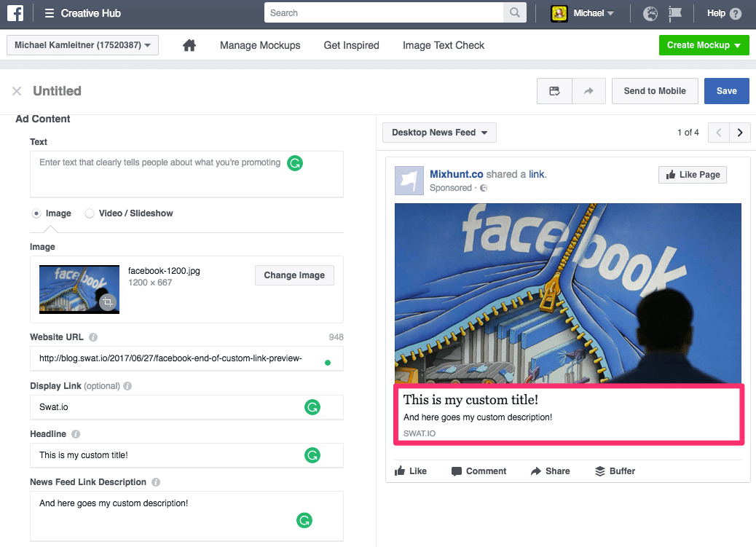756x547 pixels.
Task: Open the Michael account dropdown
Action: coord(593,13)
